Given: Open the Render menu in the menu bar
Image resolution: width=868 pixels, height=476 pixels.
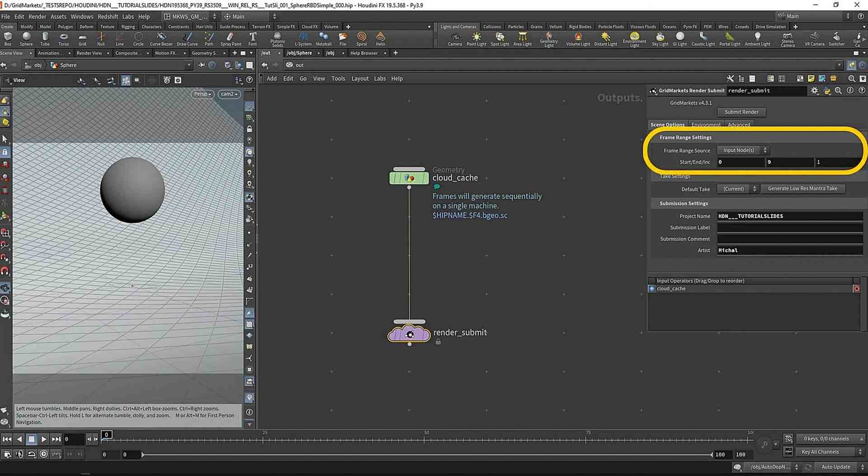Looking at the screenshot, I should (37, 16).
